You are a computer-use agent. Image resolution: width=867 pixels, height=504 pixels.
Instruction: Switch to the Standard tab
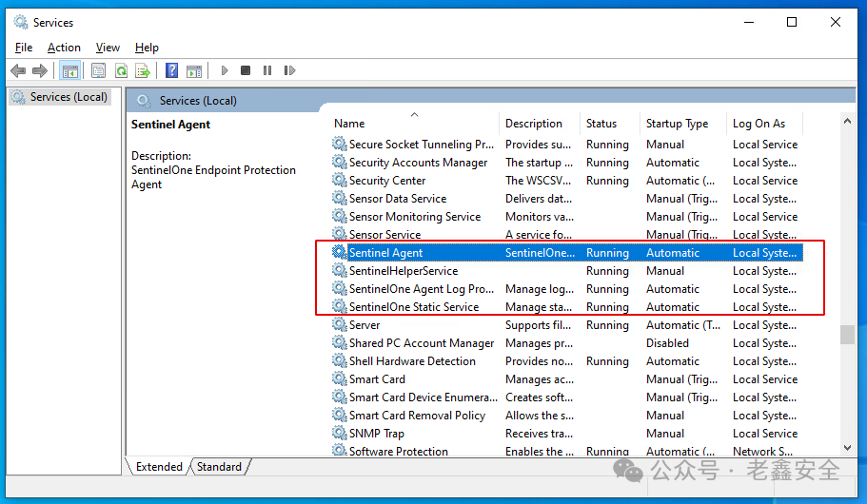[219, 466]
